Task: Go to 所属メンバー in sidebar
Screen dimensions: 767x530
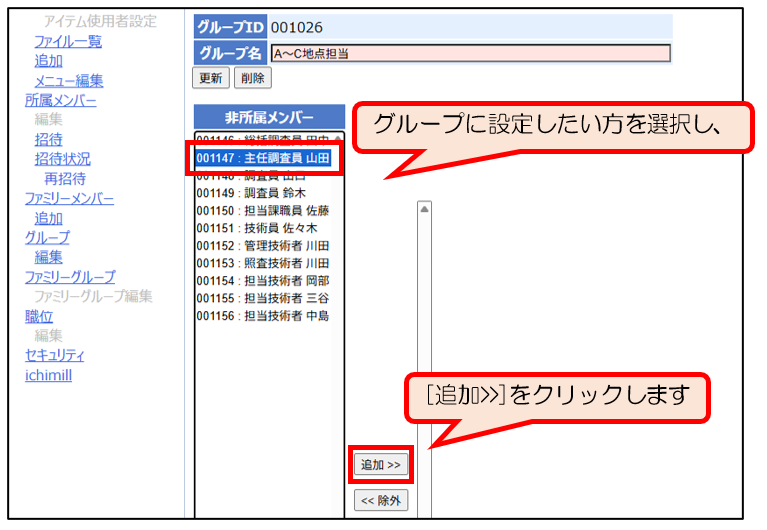Action: [60, 100]
